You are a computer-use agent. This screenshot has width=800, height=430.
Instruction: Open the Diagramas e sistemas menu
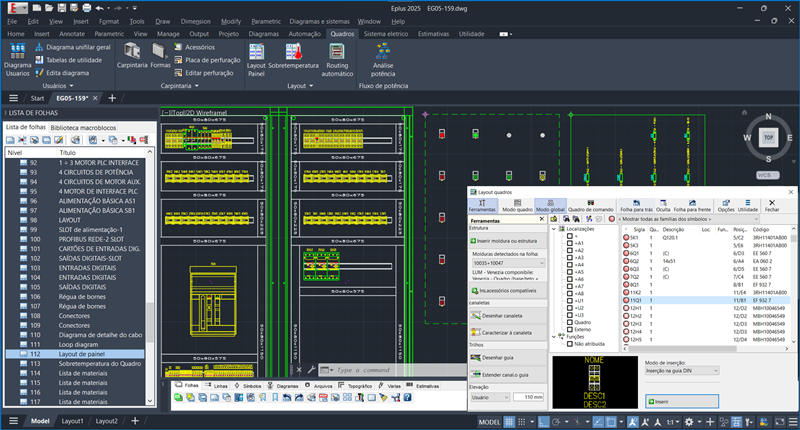pyautogui.click(x=319, y=21)
